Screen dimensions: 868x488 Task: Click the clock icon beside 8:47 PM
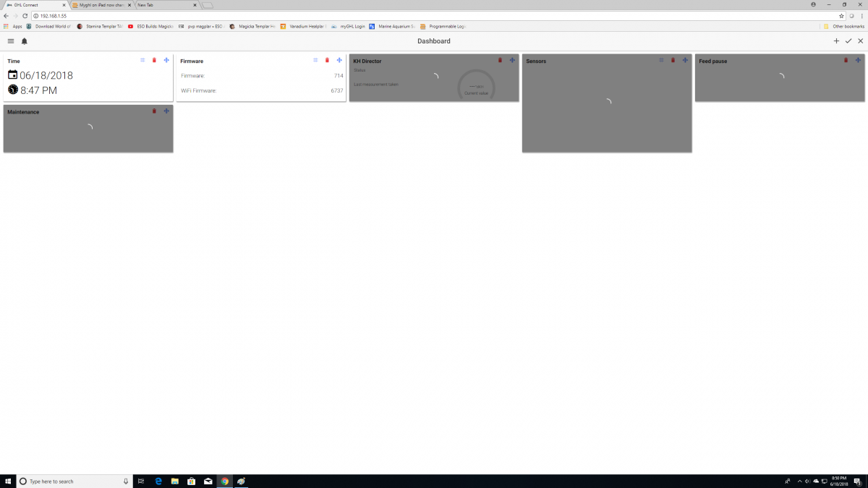tap(13, 90)
